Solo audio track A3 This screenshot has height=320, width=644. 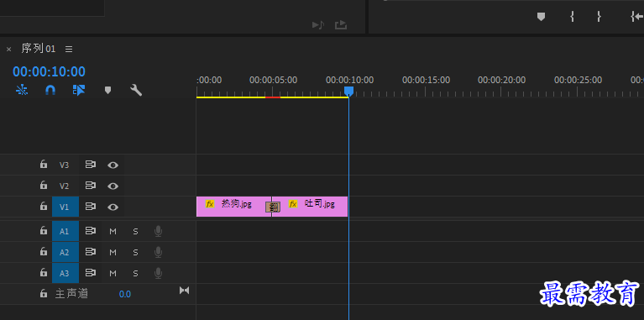pos(135,273)
